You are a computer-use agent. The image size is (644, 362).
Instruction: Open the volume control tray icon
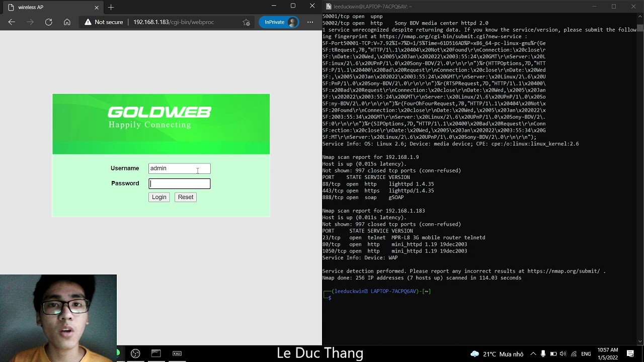(563, 353)
